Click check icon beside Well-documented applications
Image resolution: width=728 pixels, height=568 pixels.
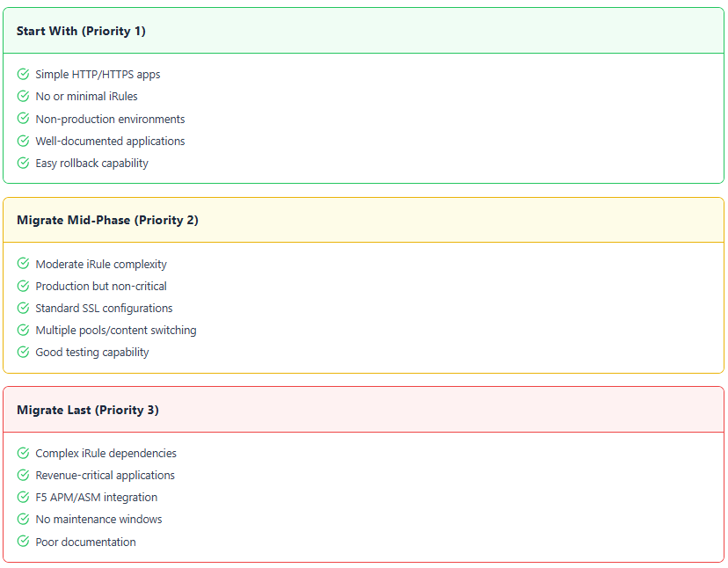tap(23, 141)
